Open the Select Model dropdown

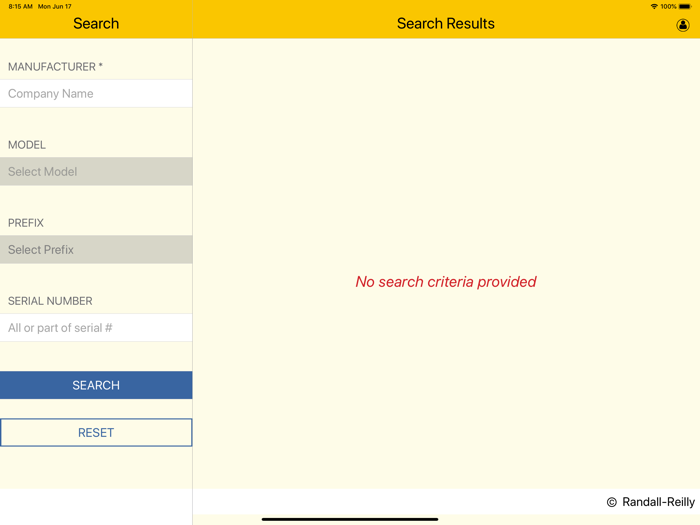coord(96,171)
